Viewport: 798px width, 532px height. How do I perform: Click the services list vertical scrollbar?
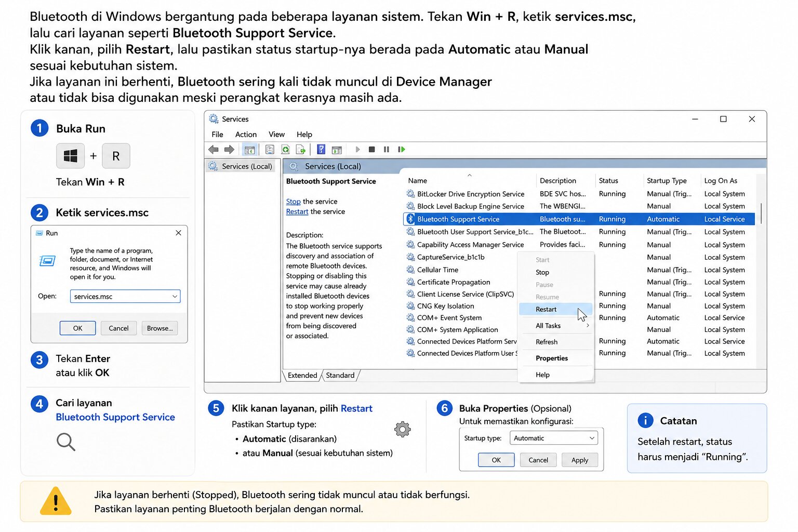pos(762,214)
